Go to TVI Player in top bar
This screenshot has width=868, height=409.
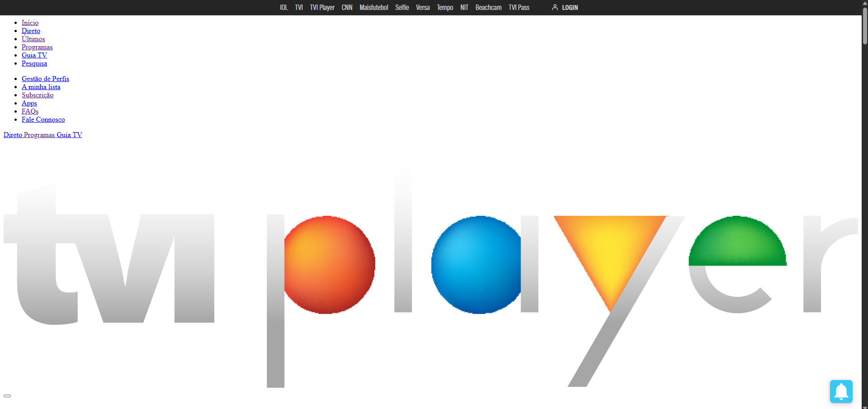click(x=322, y=8)
